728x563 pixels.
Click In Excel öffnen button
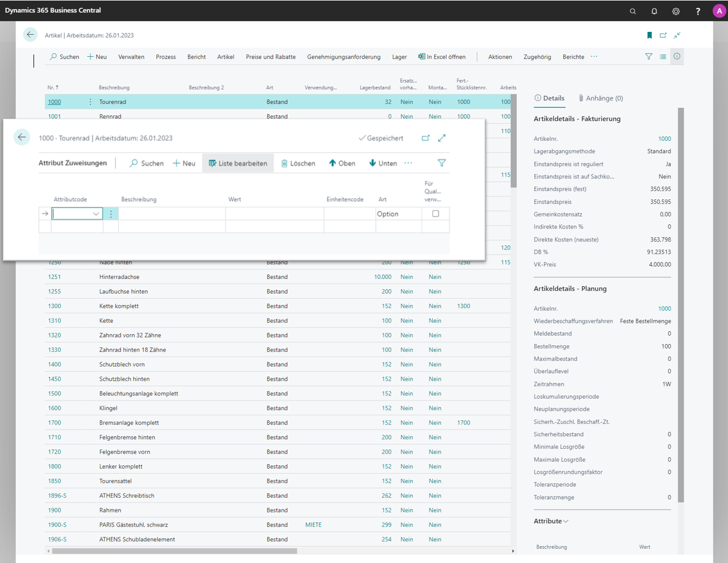tap(442, 57)
